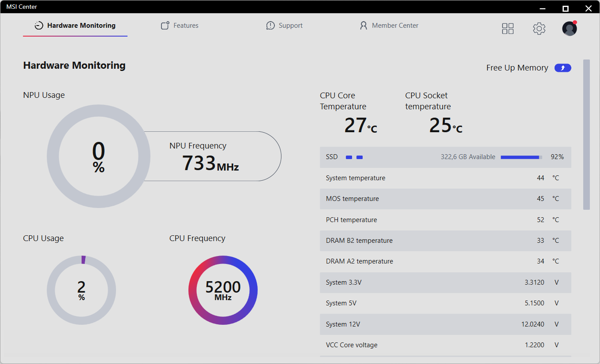Image resolution: width=600 pixels, height=364 pixels.
Task: Switch to the Member Center tab
Action: (389, 26)
